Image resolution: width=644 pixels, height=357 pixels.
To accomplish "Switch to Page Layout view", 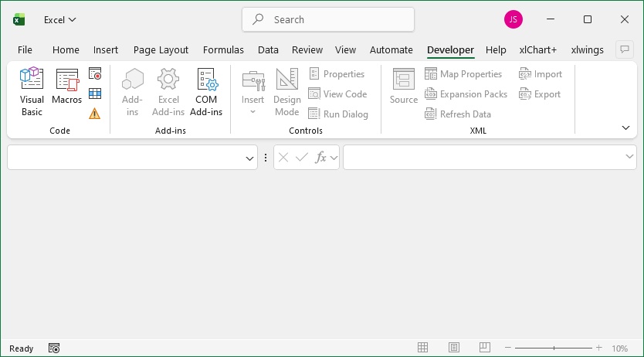I will 454,348.
